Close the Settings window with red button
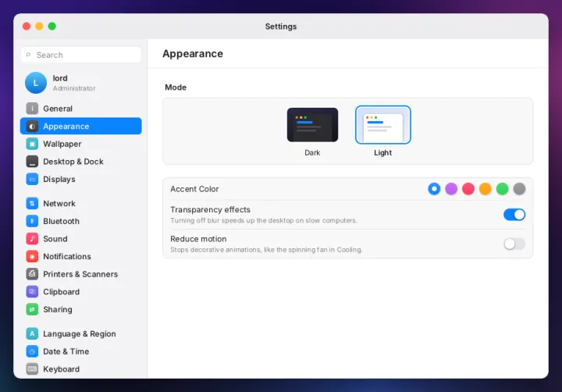Screen dimensions: 562x392 coord(27,27)
